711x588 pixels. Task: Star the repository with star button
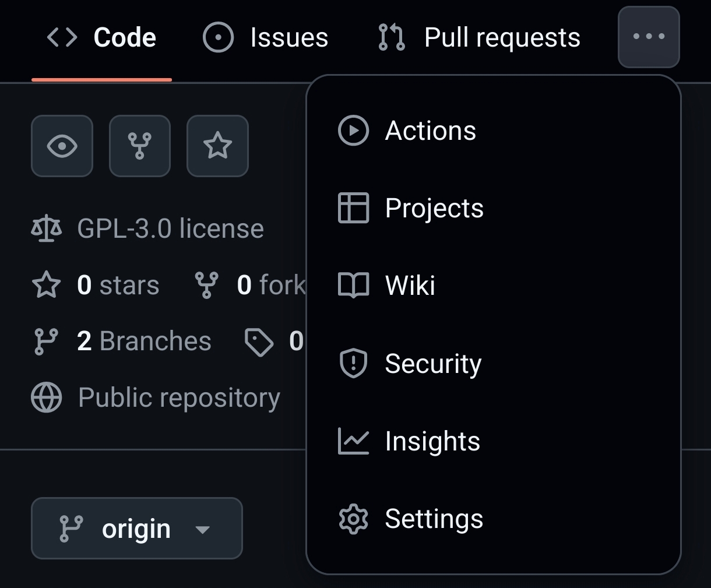(217, 146)
